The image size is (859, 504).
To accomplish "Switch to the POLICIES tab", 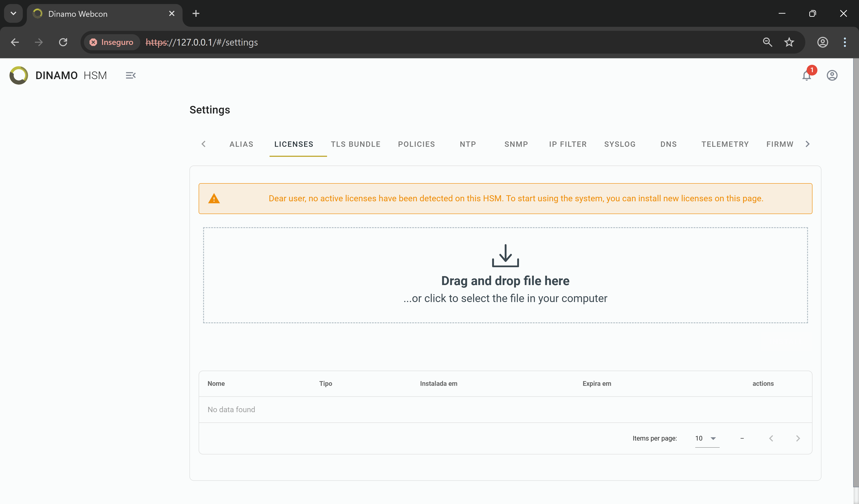I will coord(416,144).
